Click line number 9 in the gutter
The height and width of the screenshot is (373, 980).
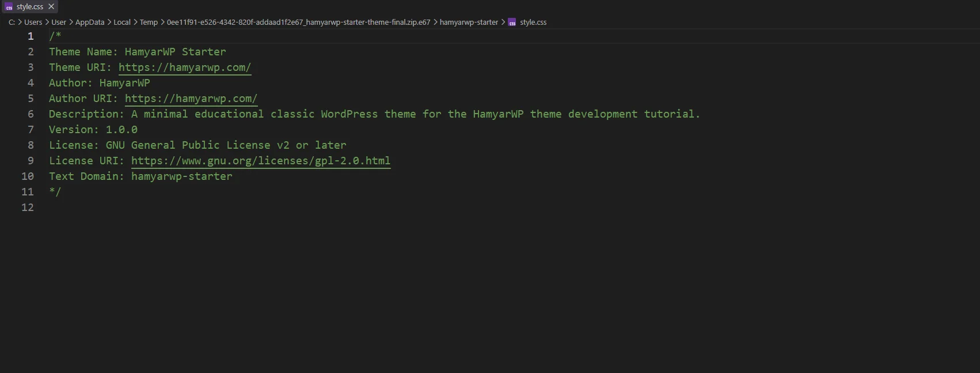[31, 161]
